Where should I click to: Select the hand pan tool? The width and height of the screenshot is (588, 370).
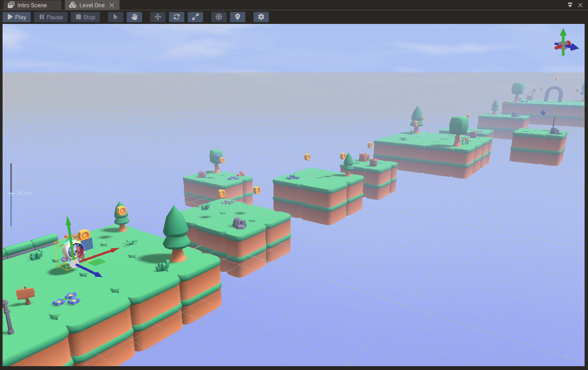134,17
